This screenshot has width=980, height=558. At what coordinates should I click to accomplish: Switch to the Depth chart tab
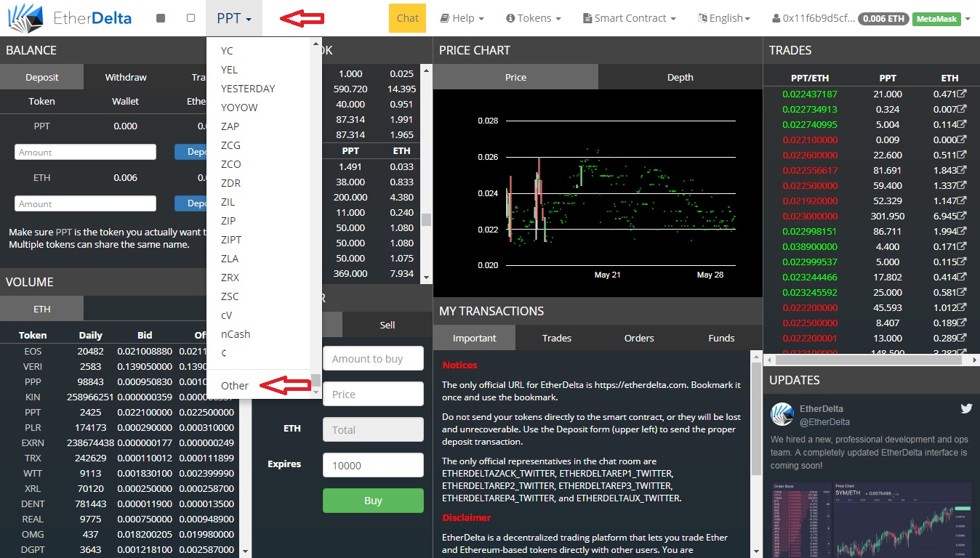click(680, 77)
